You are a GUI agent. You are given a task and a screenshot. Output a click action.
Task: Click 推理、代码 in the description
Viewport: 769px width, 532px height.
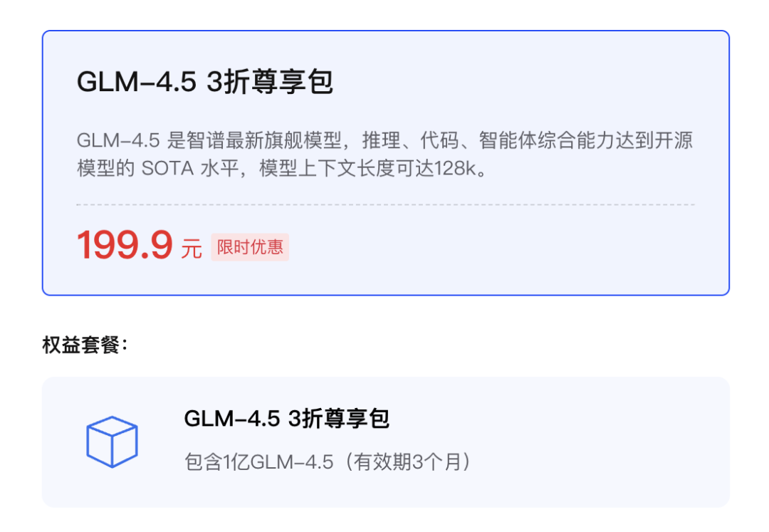point(410,141)
